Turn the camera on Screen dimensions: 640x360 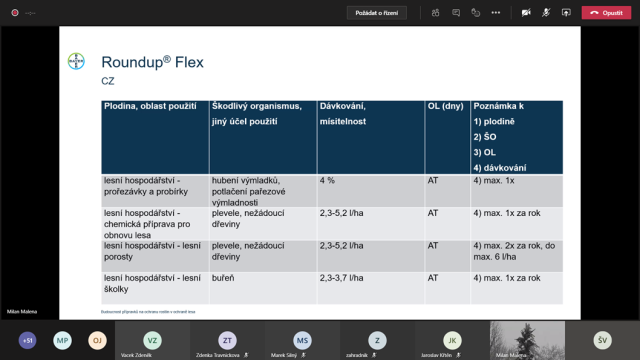click(x=526, y=13)
